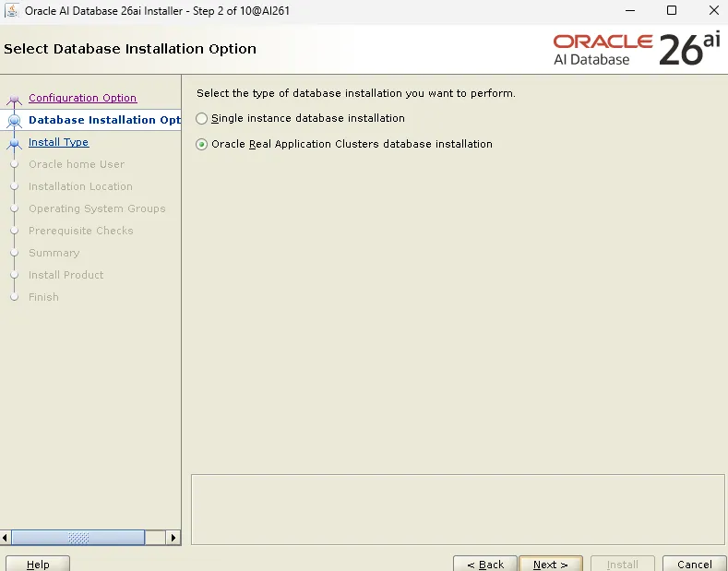The image size is (728, 571).
Task: Click the empty message pane at bottom
Action: click(458, 509)
